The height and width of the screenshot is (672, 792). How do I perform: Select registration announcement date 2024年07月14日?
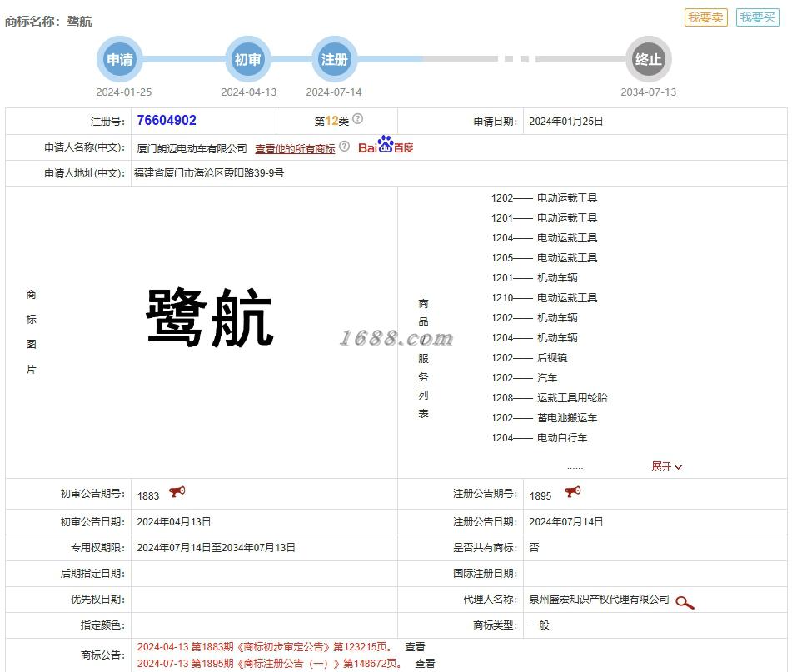pos(566,521)
